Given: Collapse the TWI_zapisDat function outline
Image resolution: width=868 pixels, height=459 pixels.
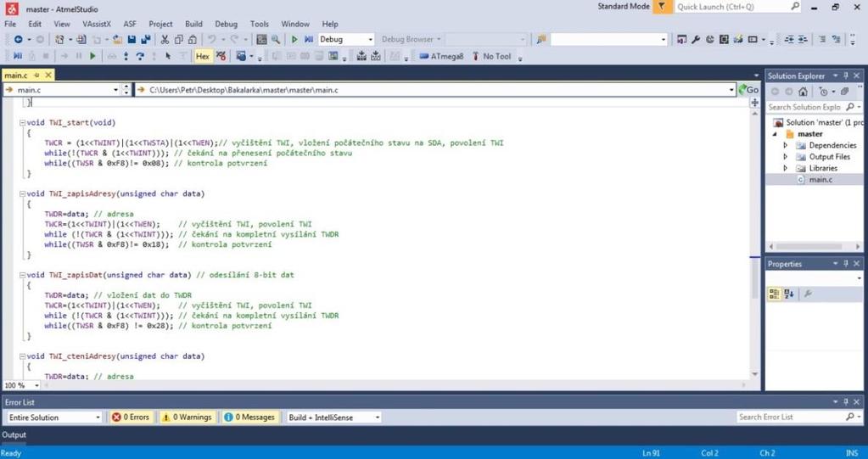Looking at the screenshot, I should (22, 275).
